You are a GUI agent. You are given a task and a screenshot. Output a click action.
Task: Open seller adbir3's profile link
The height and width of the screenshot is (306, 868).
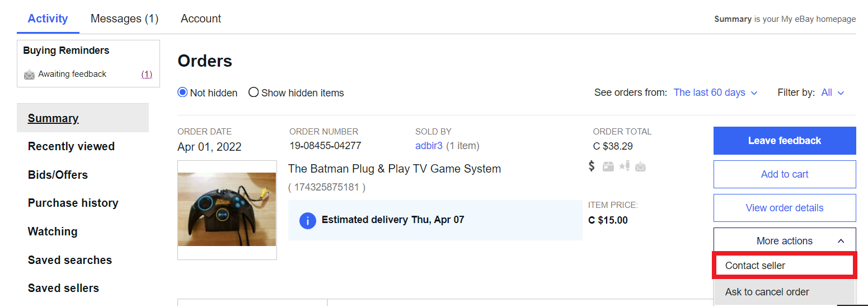pos(429,146)
